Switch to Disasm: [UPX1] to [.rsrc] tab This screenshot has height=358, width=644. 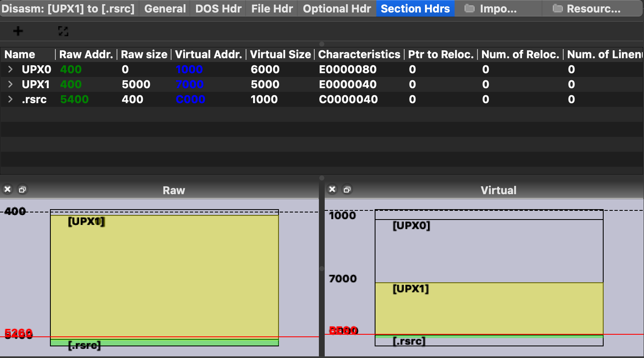click(x=69, y=8)
